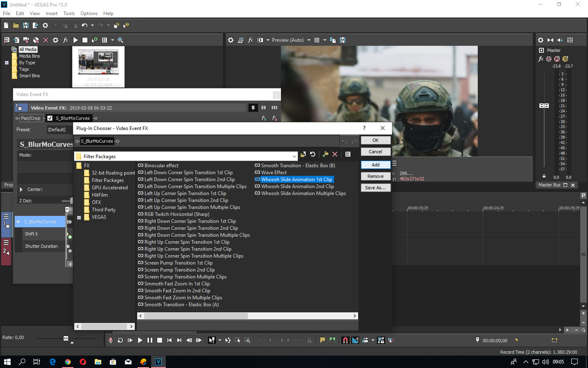This screenshot has width=588, height=368.
Task: Adjust the Master volume fader
Action: click(544, 105)
